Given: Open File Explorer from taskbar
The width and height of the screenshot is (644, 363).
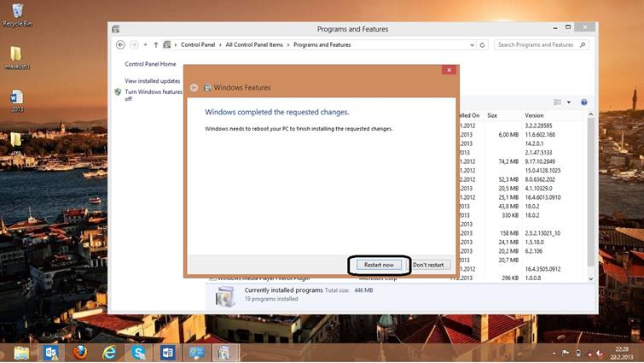Looking at the screenshot, I should [21, 353].
